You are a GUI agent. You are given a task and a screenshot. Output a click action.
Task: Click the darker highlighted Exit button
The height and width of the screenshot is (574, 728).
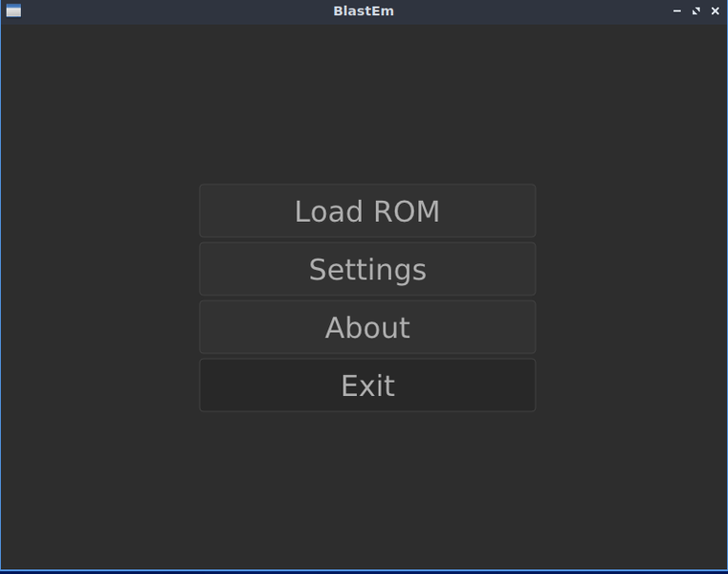367,386
